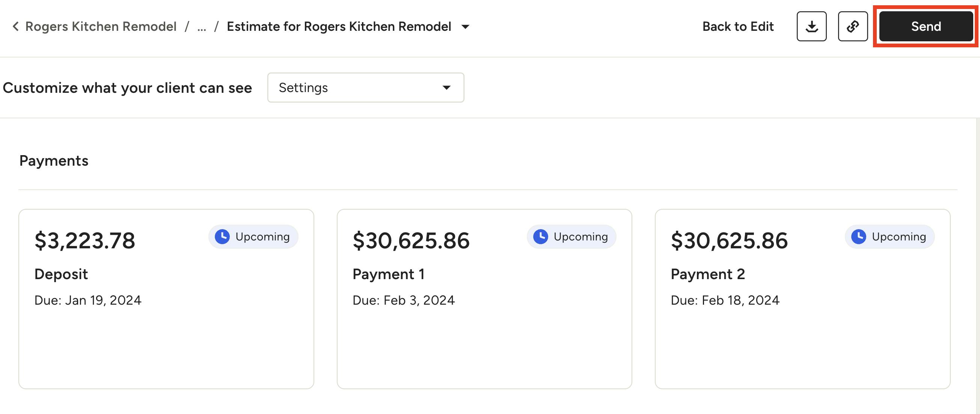Click the Payment 2 Upcoming clock icon
The image size is (980, 414).
pos(859,237)
